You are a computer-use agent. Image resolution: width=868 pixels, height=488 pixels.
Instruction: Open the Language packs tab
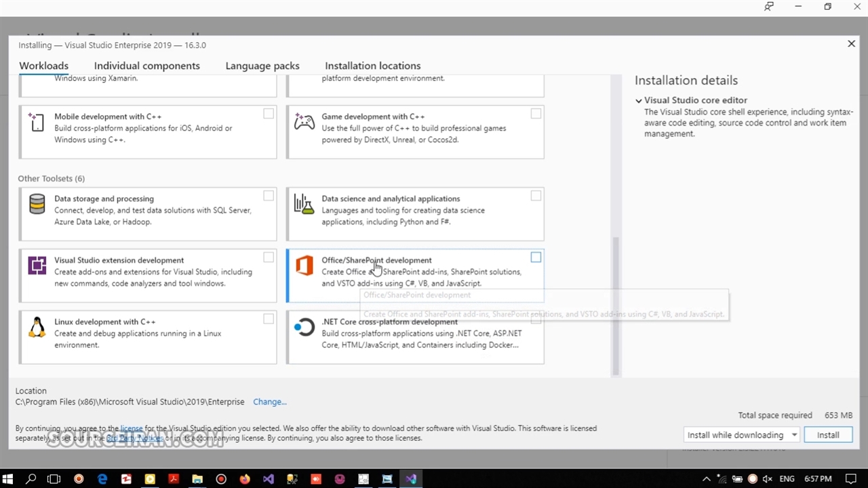pos(262,66)
